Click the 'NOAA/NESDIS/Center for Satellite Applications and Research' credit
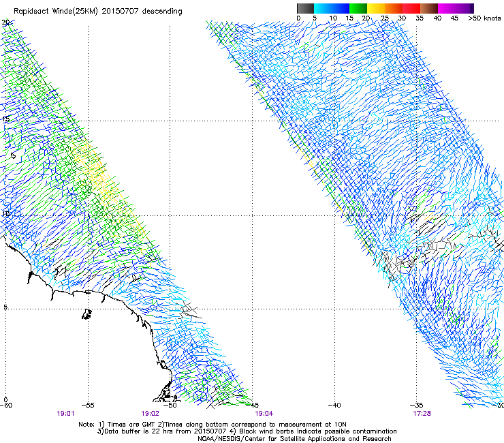This screenshot has height=443, width=504. click(x=294, y=438)
